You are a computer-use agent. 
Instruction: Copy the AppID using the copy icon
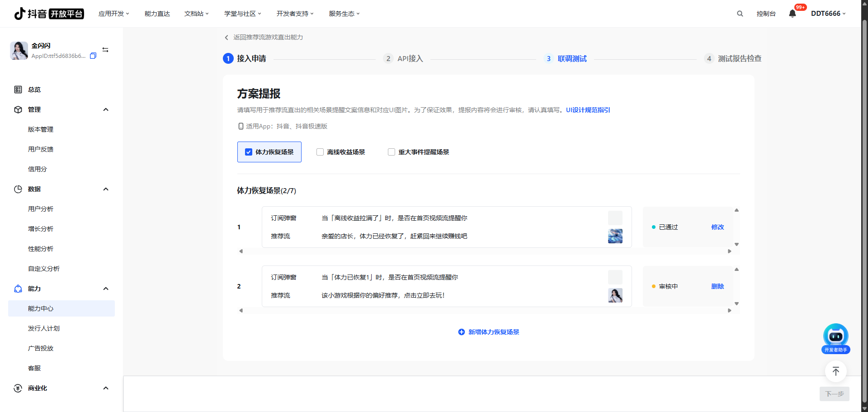coord(93,56)
